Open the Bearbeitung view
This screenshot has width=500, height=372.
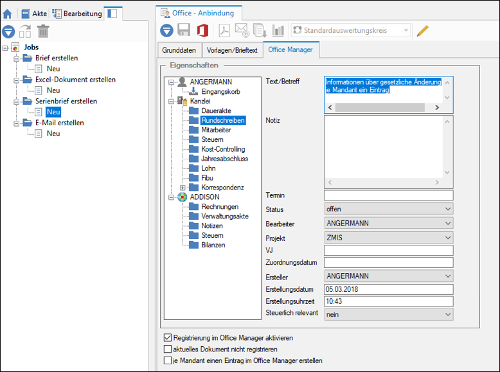coord(77,14)
